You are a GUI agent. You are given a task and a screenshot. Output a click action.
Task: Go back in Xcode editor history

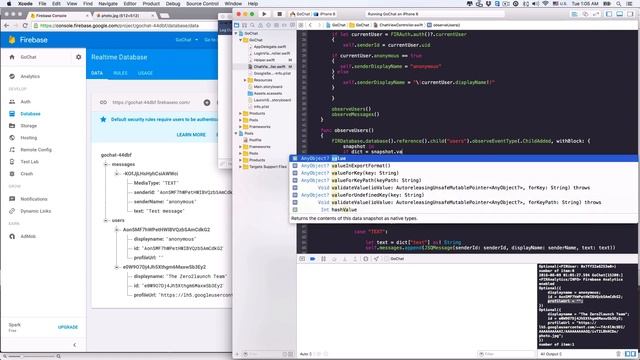tap(310, 25)
